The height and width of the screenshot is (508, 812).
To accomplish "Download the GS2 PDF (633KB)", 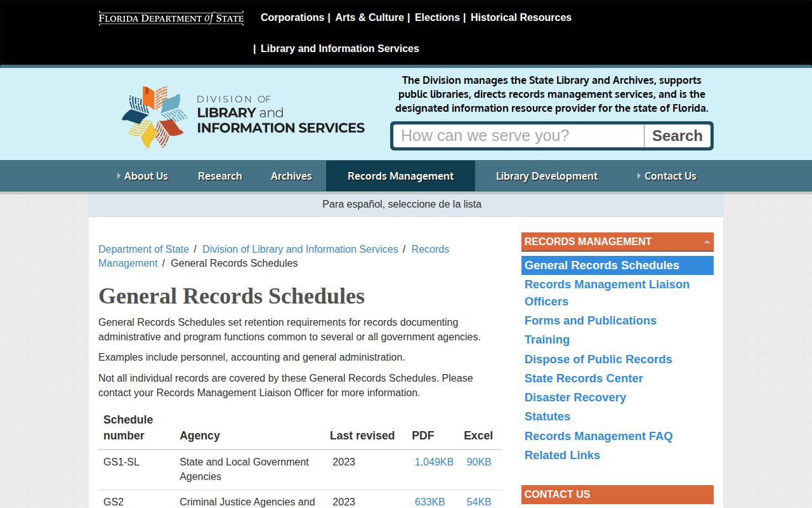I will click(429, 502).
